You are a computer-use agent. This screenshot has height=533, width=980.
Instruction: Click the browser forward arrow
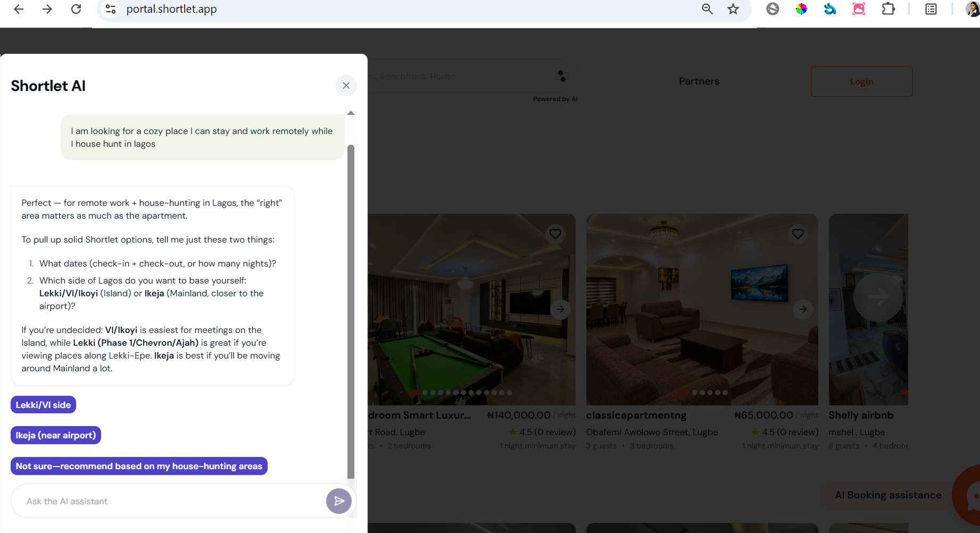(47, 9)
